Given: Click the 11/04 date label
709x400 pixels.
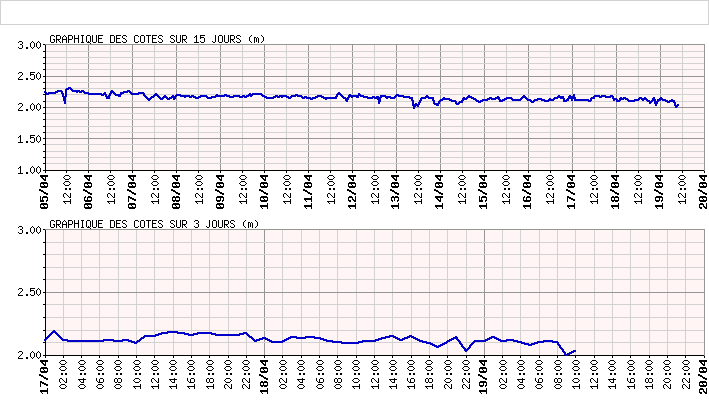Looking at the screenshot, I should tap(308, 192).
